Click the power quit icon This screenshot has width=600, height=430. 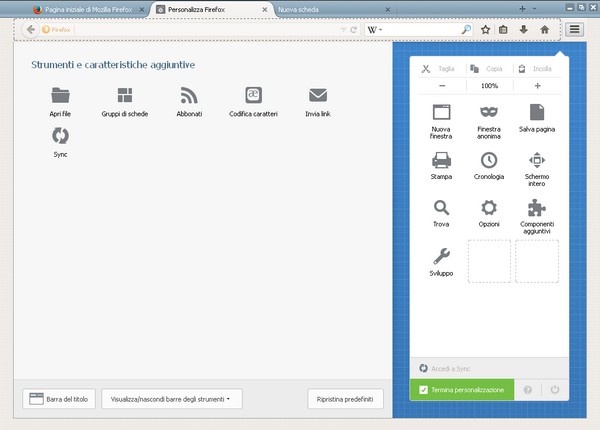[555, 390]
